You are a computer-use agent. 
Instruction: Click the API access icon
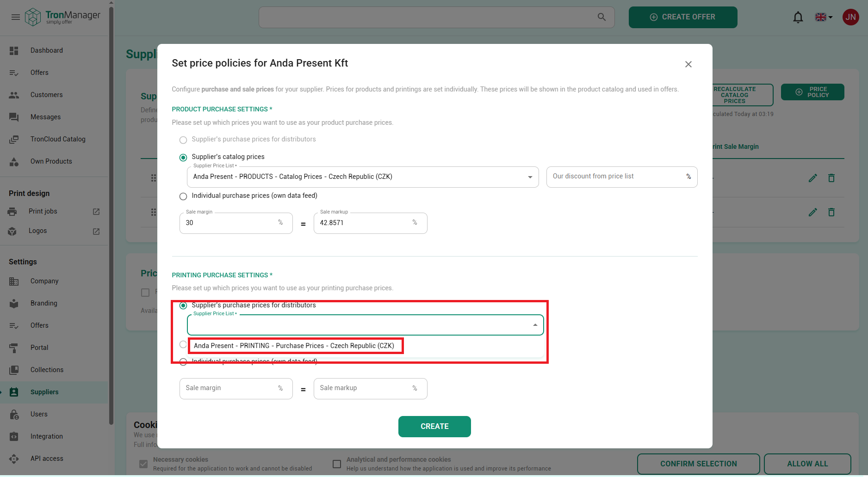pos(14,459)
